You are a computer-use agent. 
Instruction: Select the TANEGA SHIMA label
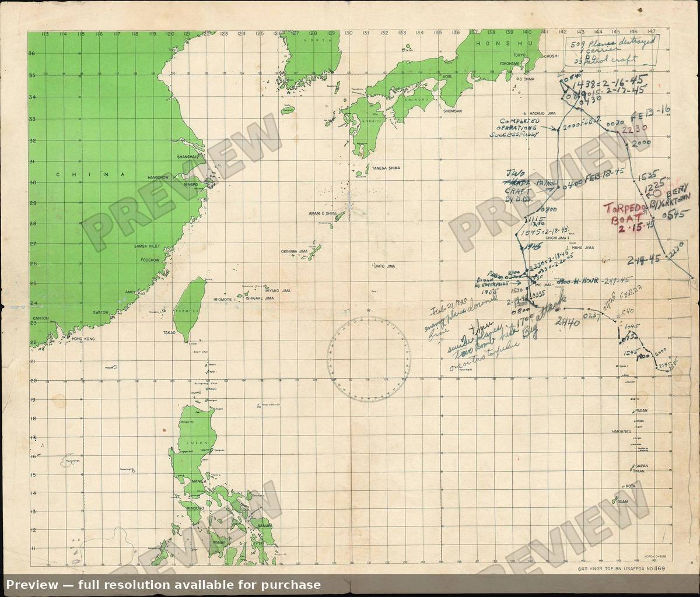387,168
